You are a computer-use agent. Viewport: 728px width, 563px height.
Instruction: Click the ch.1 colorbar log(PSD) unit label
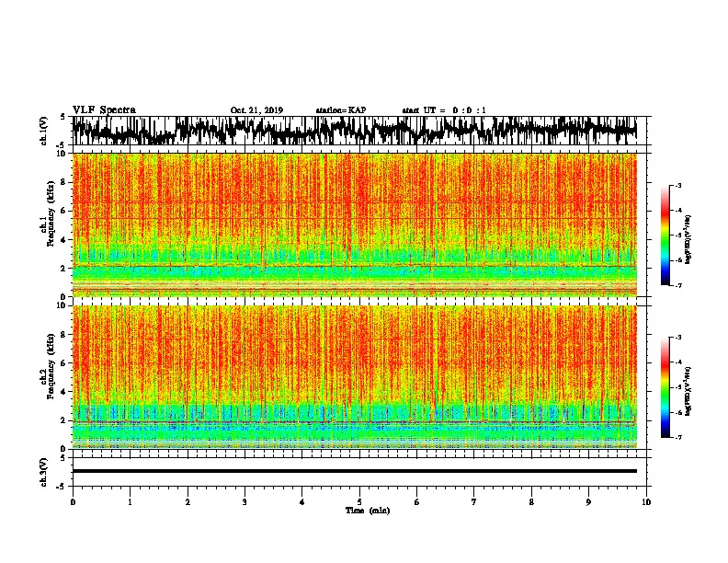click(x=688, y=240)
